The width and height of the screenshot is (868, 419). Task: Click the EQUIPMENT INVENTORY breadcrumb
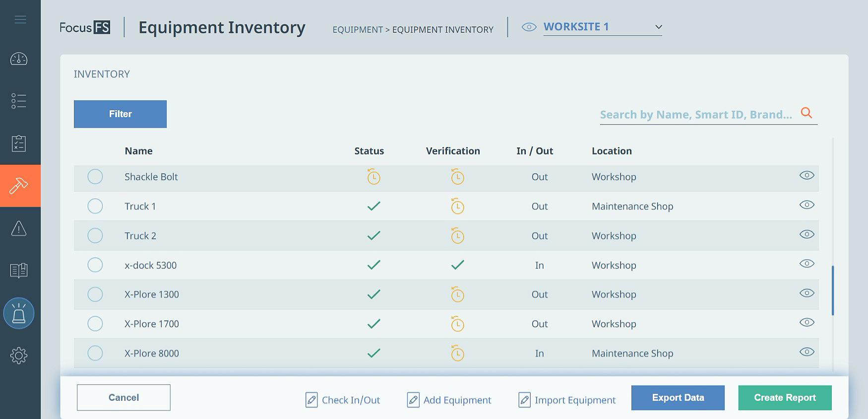(442, 30)
